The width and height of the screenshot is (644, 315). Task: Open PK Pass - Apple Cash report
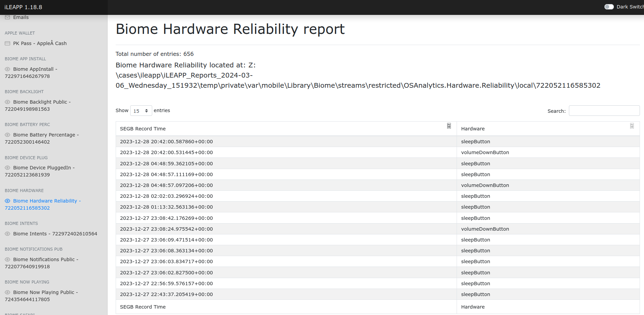pyautogui.click(x=40, y=43)
